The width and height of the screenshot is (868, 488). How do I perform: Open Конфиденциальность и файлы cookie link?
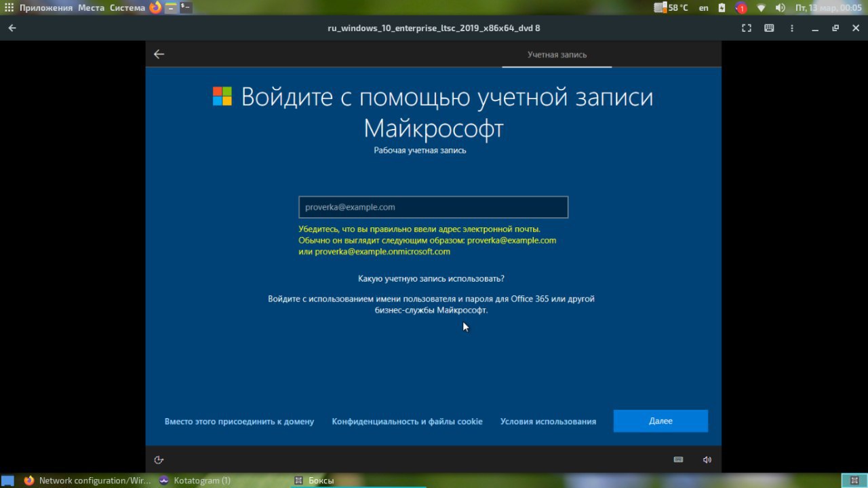pyautogui.click(x=407, y=421)
